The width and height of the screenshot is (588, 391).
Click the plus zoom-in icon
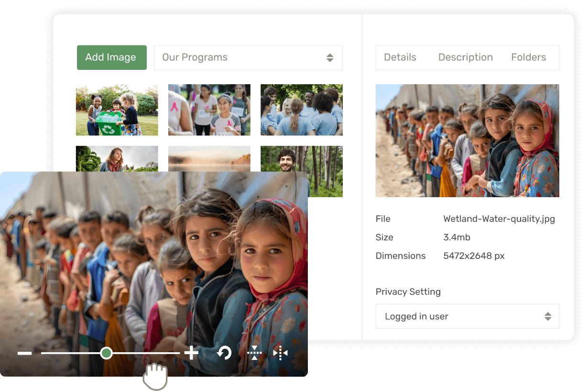(191, 354)
